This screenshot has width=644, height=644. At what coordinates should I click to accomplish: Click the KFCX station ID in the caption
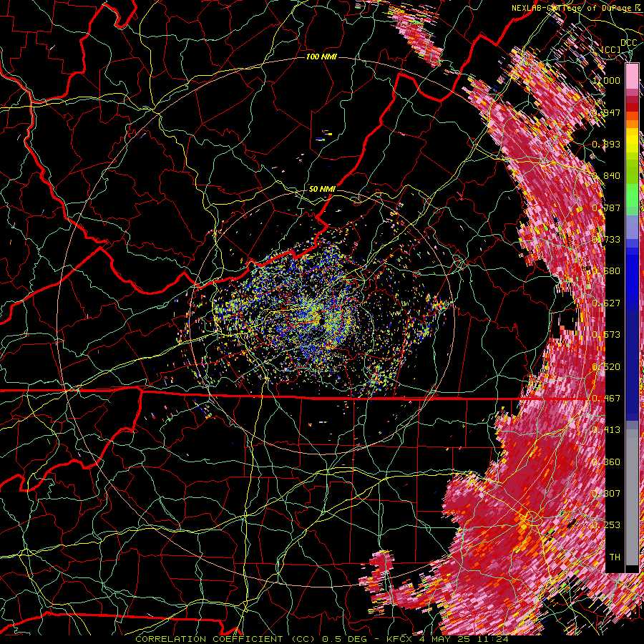(x=400, y=639)
